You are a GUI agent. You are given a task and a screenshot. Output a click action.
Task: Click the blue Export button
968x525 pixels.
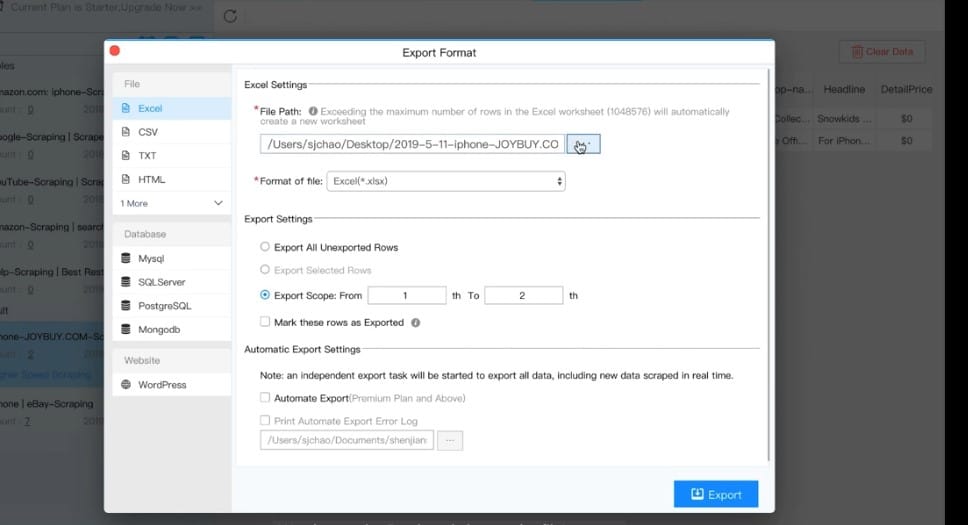coord(716,494)
